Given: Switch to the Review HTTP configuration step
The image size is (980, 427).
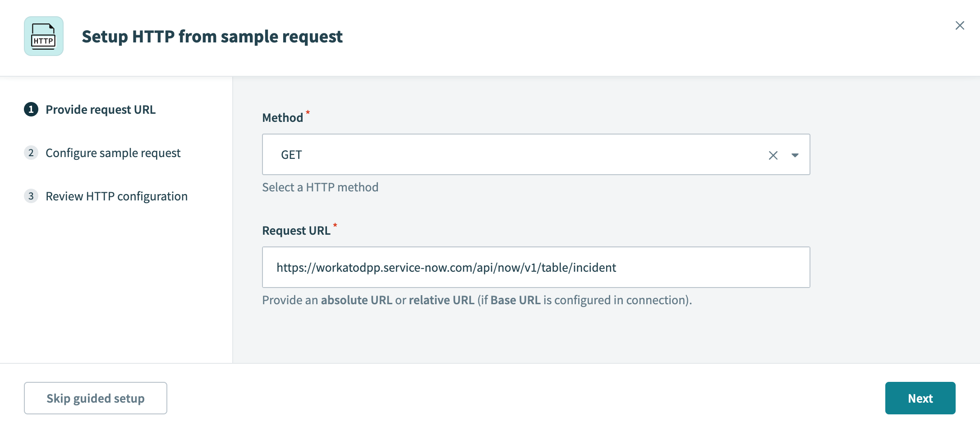Looking at the screenshot, I should (116, 196).
